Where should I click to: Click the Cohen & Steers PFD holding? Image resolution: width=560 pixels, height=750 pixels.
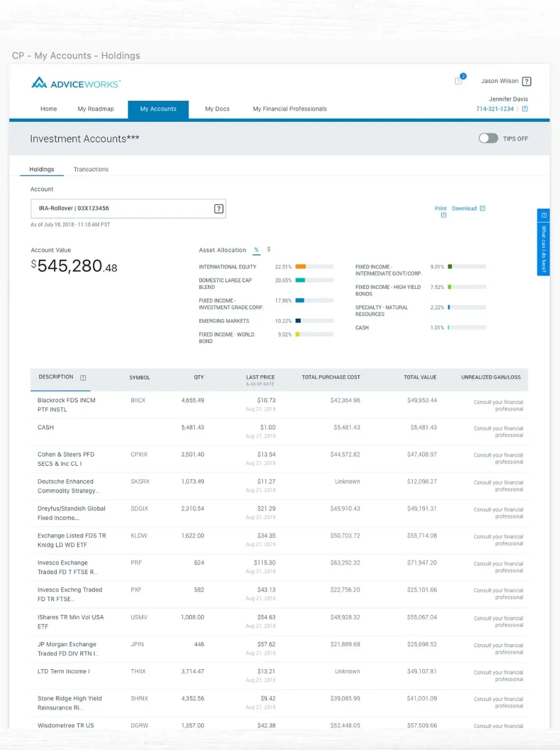66,459
